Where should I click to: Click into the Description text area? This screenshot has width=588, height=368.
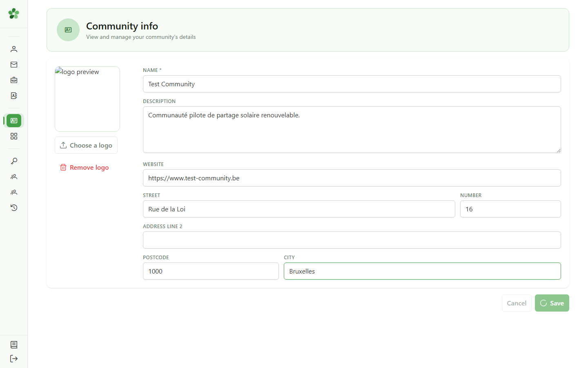[x=352, y=130]
